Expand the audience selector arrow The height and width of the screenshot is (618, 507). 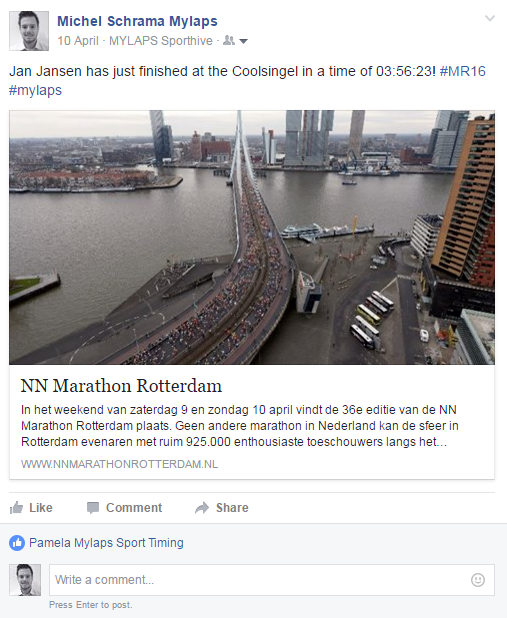coord(244,41)
